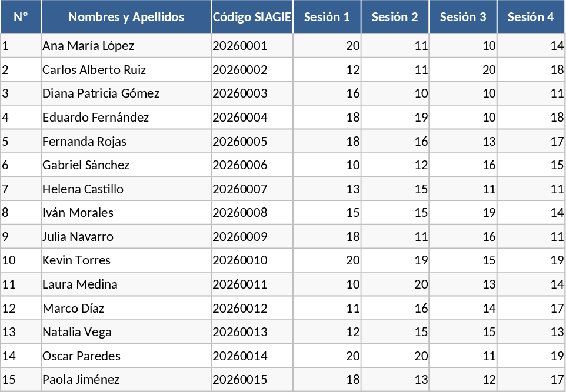Click the Sesión 1 column header
The width and height of the screenshot is (566, 392).
coord(327,17)
